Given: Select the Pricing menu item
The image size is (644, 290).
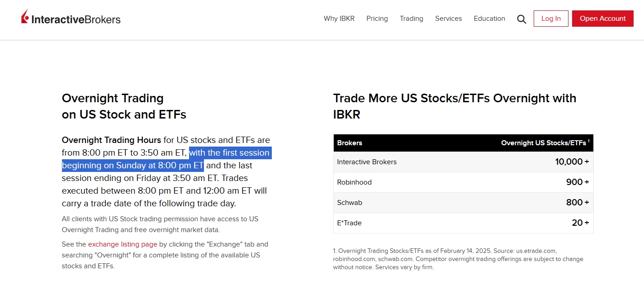Looking at the screenshot, I should click(377, 19).
